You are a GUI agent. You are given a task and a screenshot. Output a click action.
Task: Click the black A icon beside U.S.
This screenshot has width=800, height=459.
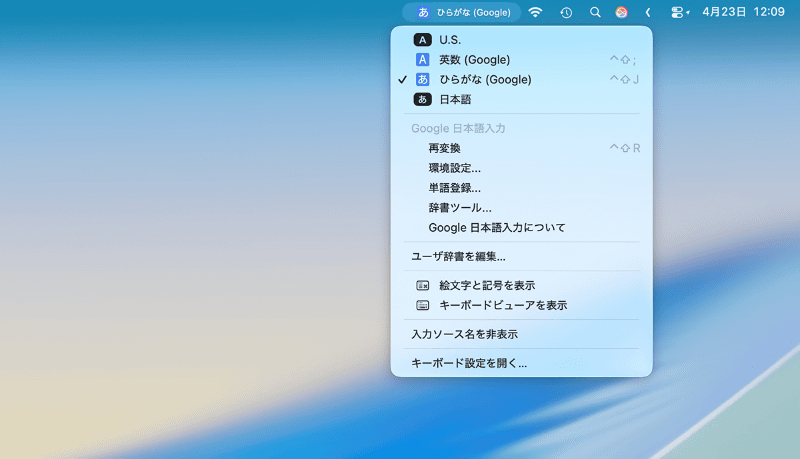pyautogui.click(x=422, y=40)
